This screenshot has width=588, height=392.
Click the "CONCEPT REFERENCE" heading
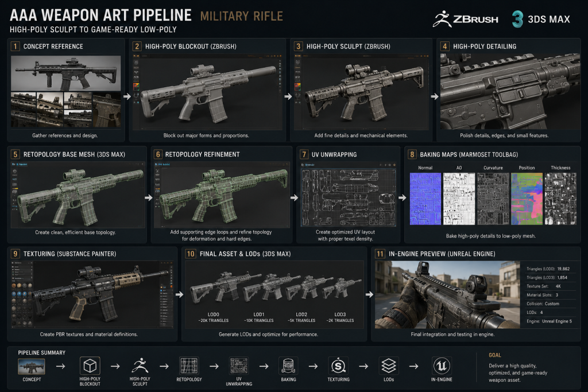pyautogui.click(x=53, y=46)
